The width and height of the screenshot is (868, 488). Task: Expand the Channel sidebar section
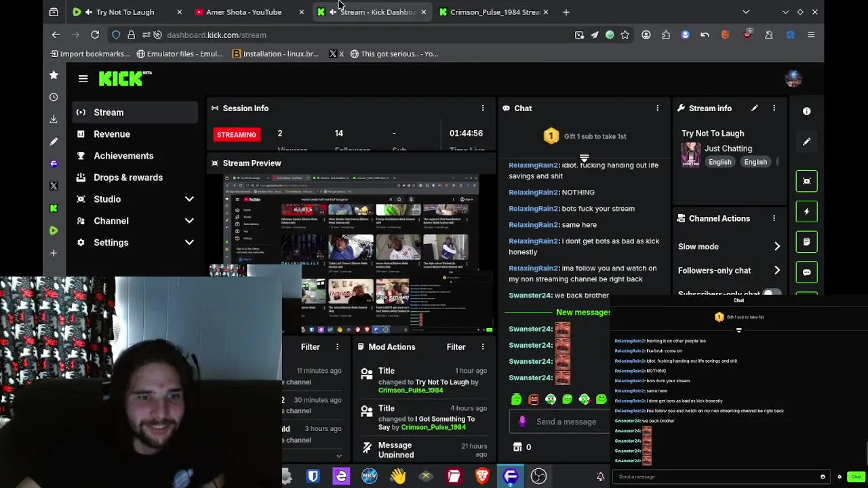click(x=189, y=221)
